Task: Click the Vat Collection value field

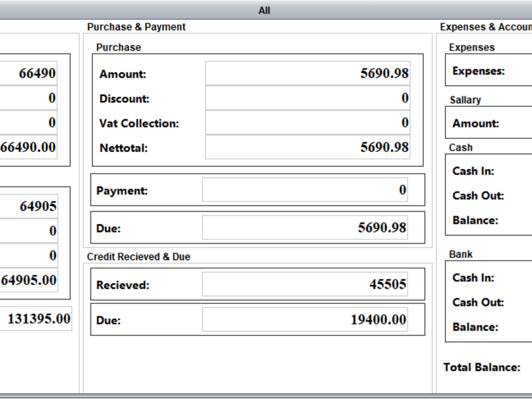Action: (307, 123)
